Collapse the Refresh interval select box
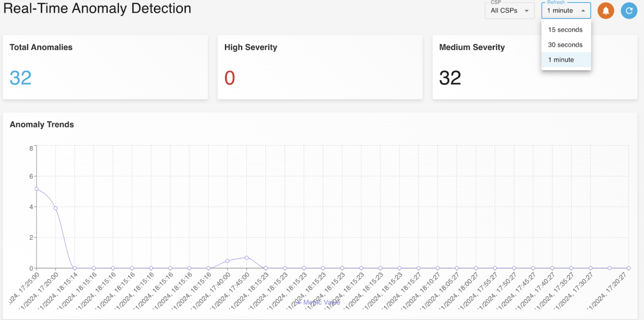The image size is (644, 320). coord(566,11)
